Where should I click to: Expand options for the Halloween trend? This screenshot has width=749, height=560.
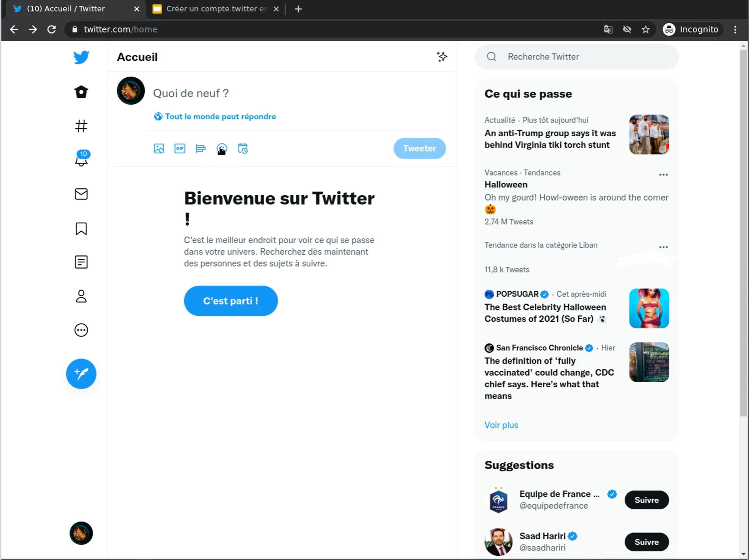coord(663,175)
